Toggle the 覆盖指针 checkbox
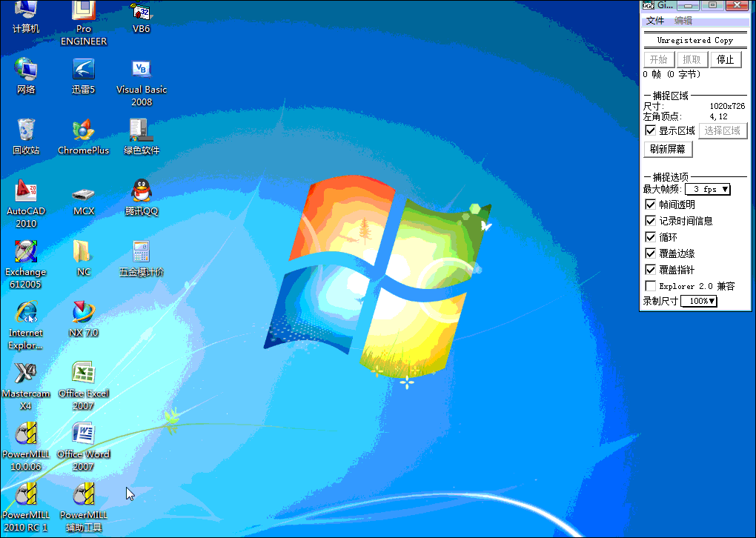756x538 pixels. click(x=651, y=270)
